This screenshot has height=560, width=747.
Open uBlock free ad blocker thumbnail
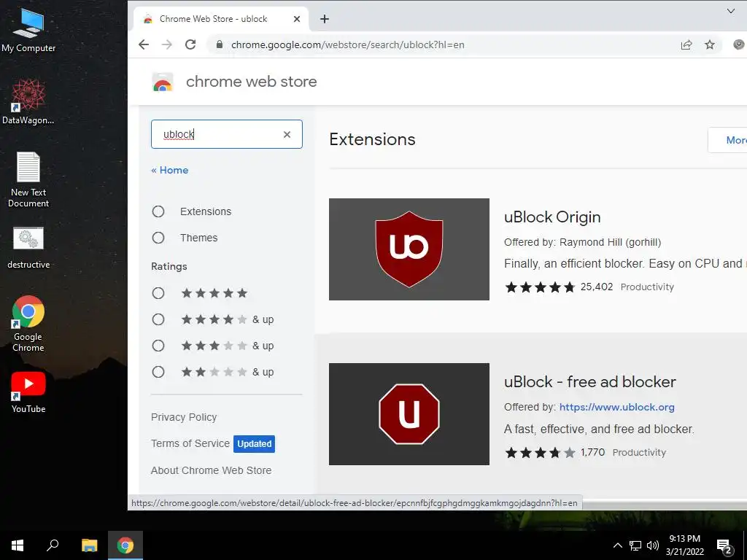click(x=409, y=414)
